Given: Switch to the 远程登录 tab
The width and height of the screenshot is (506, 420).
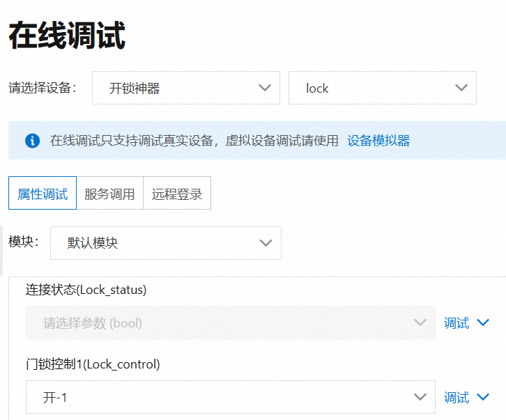Looking at the screenshot, I should tap(176, 194).
